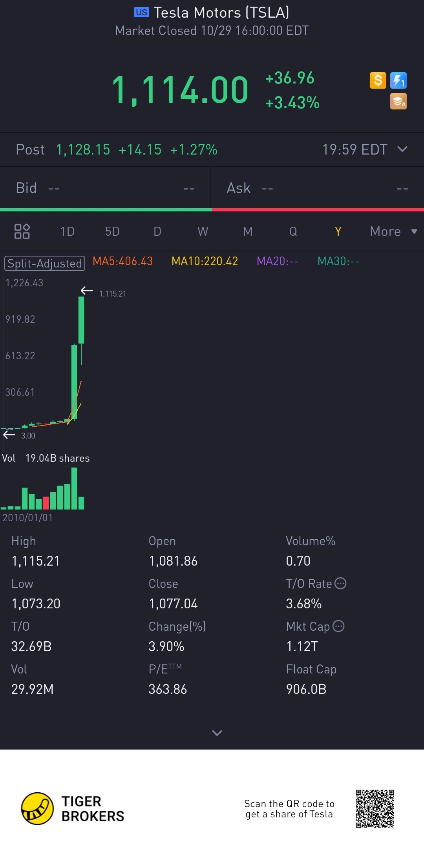This screenshot has width=424, height=868.
Task: Tap the Scan the QR code text
Action: click(x=289, y=809)
